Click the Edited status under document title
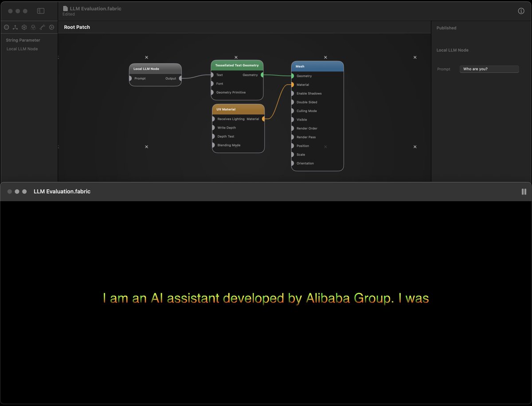532x406 pixels. click(x=69, y=14)
